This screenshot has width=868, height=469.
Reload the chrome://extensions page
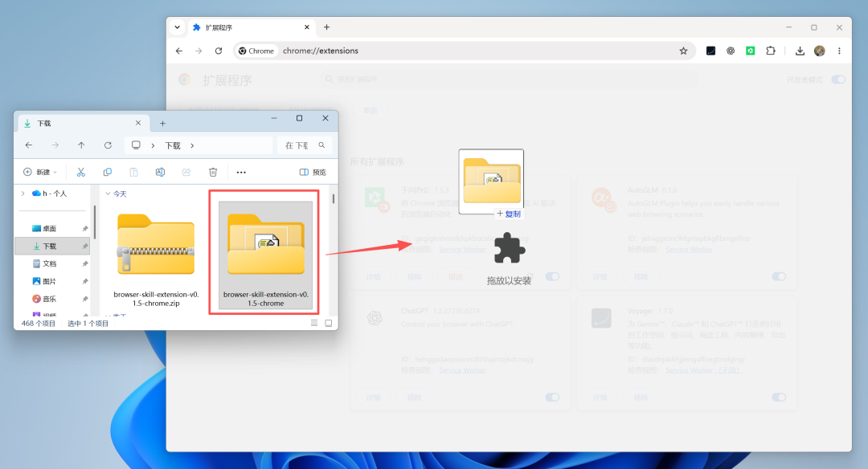tap(219, 51)
